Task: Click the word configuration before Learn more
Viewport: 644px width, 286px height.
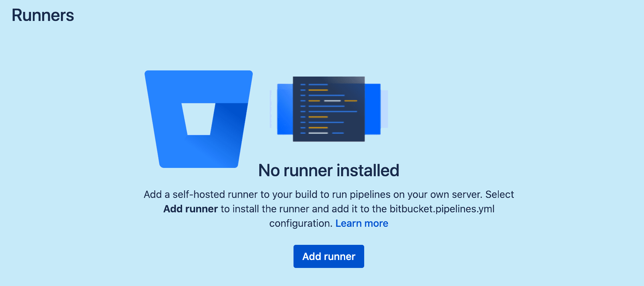Action: 300,224
